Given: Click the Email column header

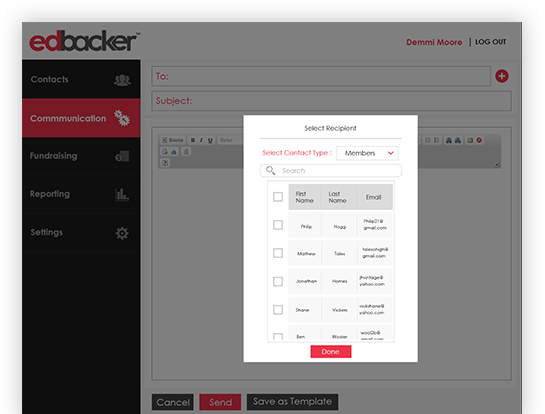Looking at the screenshot, I should point(374,197).
